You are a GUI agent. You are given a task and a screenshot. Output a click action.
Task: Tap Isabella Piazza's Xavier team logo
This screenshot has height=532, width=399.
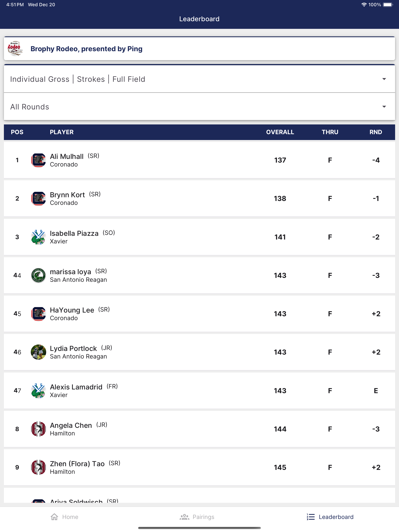pos(39,237)
